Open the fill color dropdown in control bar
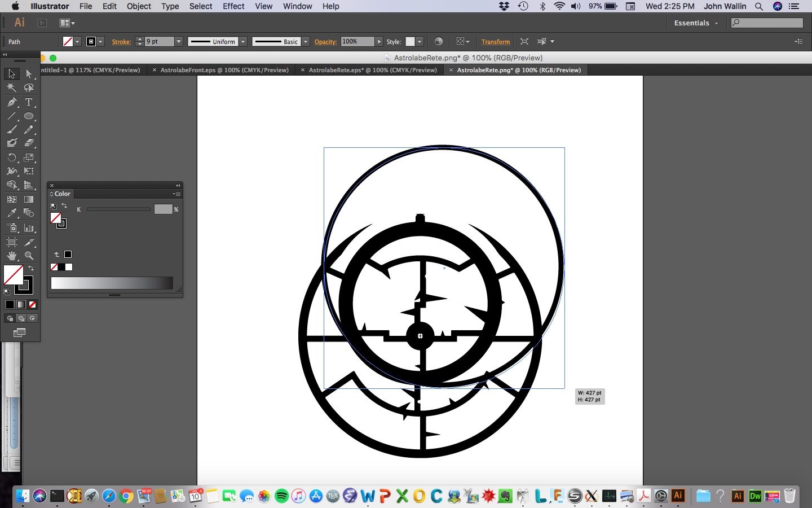Image resolution: width=812 pixels, height=508 pixels. tap(77, 42)
